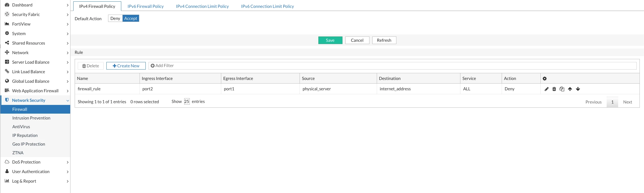
Task: Edit firewall_rule with the pencil icon
Action: (x=546, y=89)
